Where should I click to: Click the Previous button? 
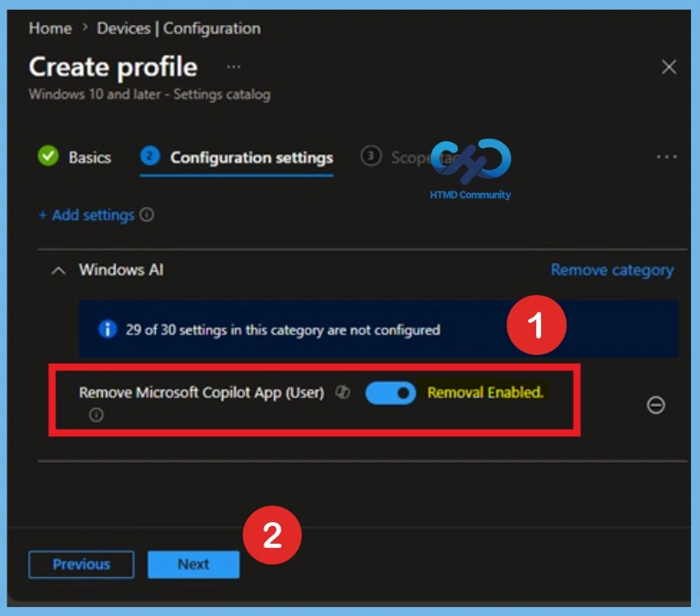[x=81, y=564]
